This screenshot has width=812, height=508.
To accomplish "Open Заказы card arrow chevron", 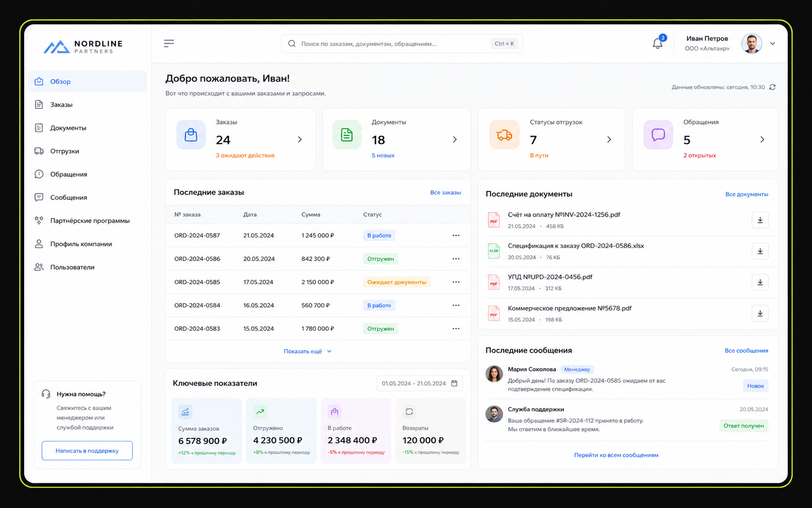I will tap(300, 139).
